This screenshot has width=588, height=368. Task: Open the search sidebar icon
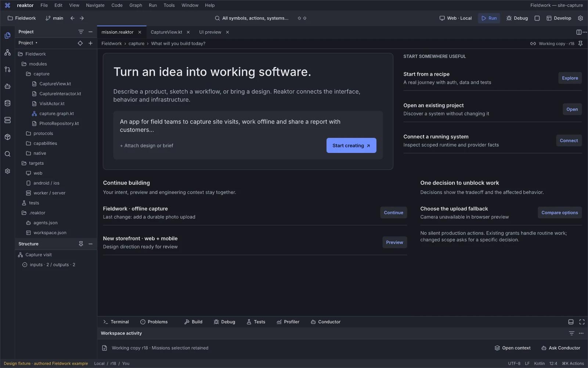pyautogui.click(x=7, y=154)
